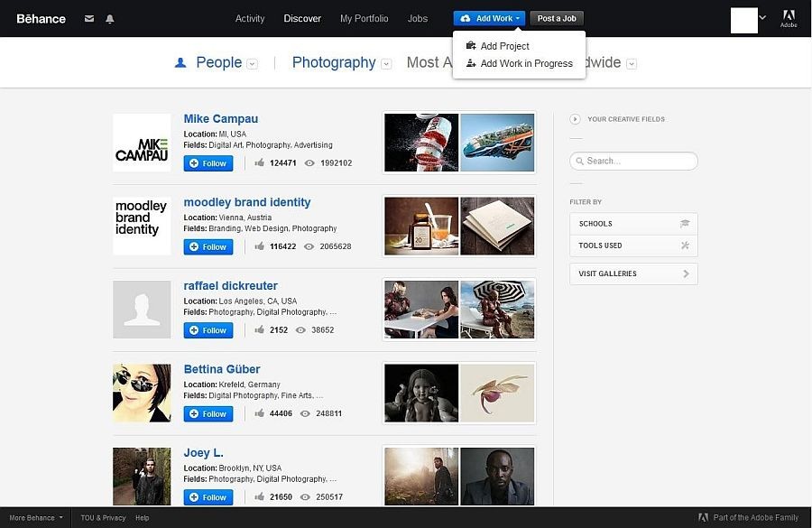Open the messages envelope icon
The image size is (812, 528).
(89, 19)
